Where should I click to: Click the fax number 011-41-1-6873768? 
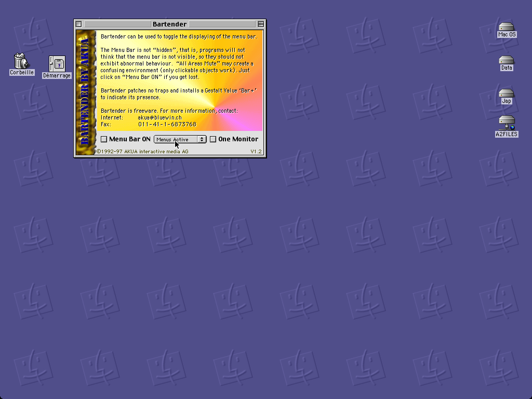pos(167,125)
